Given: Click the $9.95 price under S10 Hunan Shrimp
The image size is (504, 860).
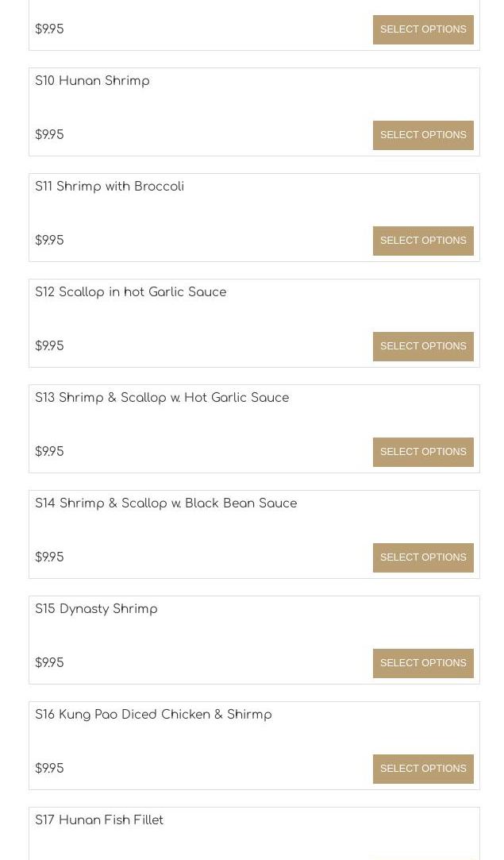Looking at the screenshot, I should 49,135.
